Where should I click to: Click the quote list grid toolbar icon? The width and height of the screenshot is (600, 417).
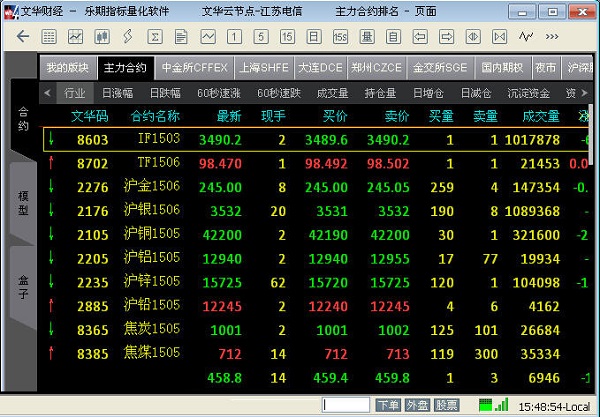[x=49, y=36]
